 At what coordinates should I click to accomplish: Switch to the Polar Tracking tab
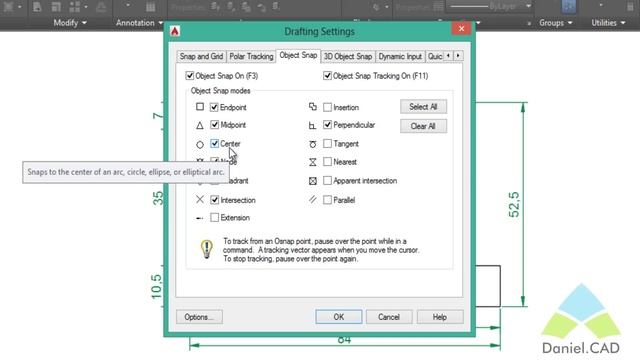tap(251, 56)
